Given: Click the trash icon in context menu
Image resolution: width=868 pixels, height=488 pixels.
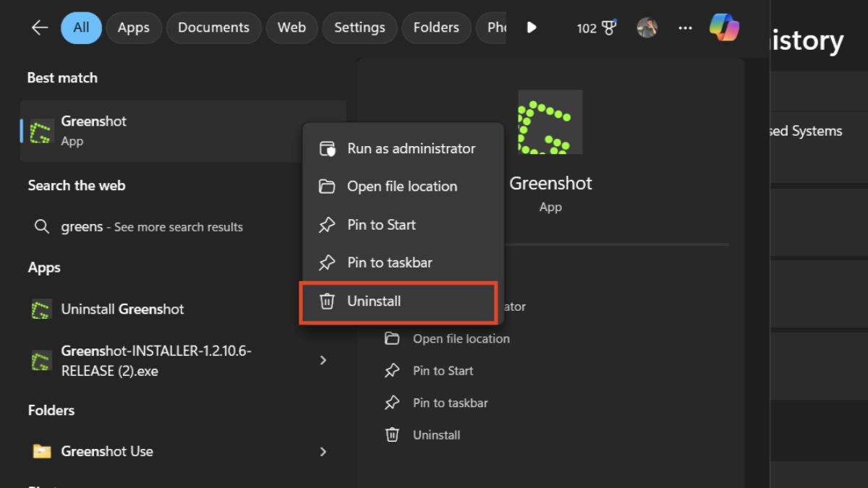Looking at the screenshot, I should (327, 301).
